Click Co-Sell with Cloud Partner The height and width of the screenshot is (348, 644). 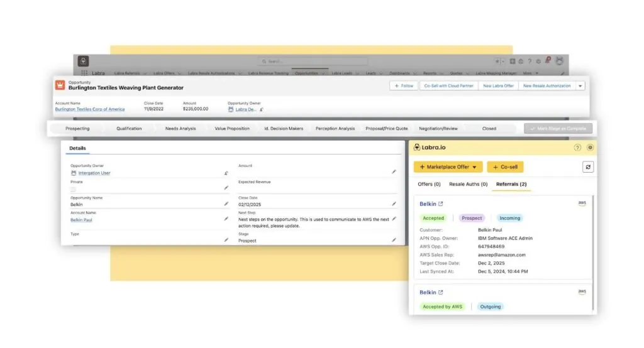point(448,86)
